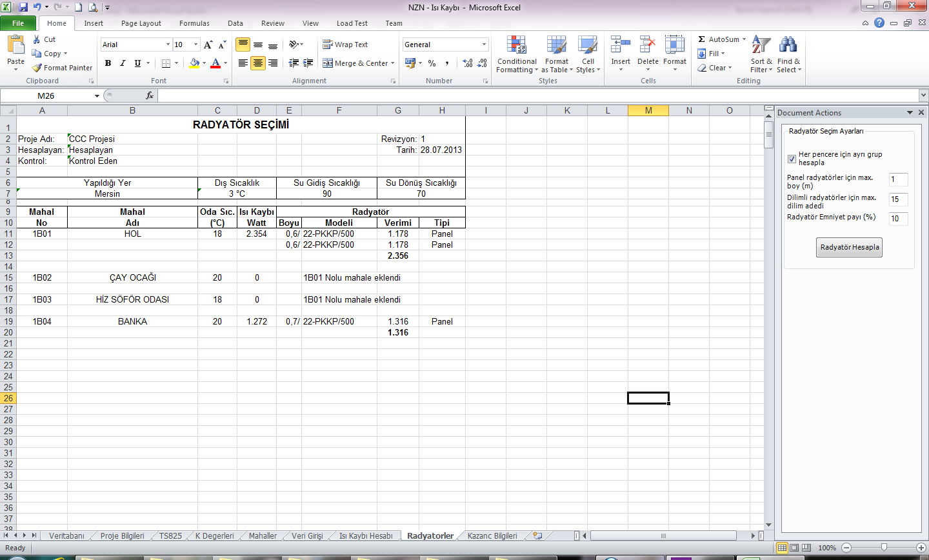Open the File backstage button
The image size is (929, 560).
coord(18,23)
